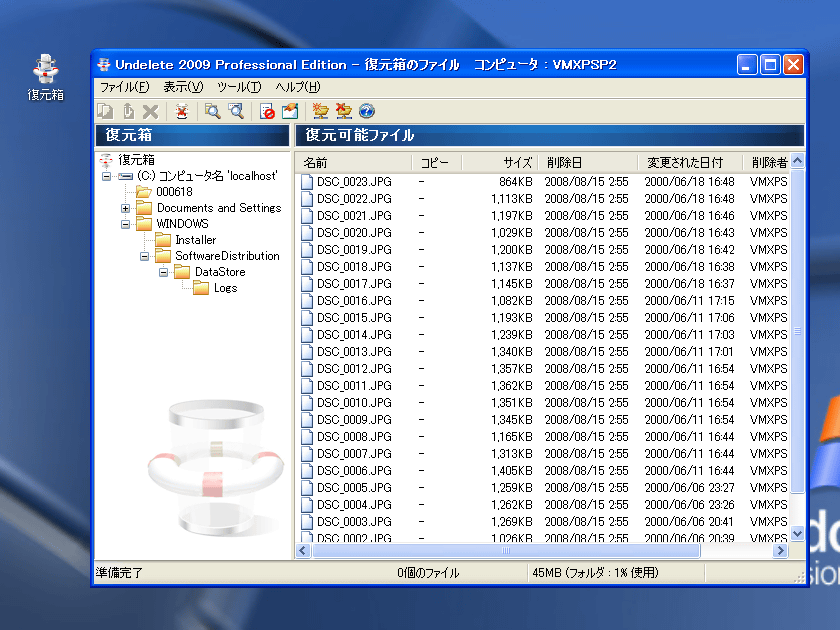840x630 pixels.
Task: Select Documents and Settings in tree
Action: click(219, 208)
